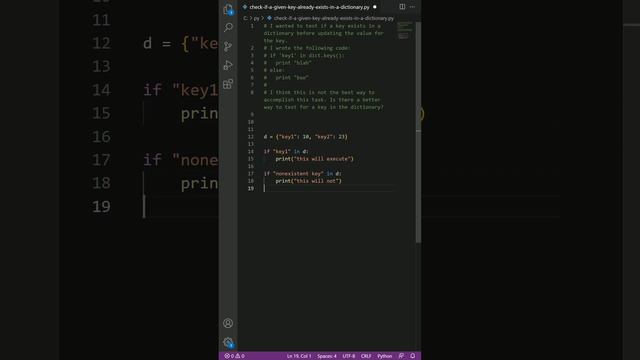Click 'CRLF' end of line selector
The height and width of the screenshot is (360, 640).
pyautogui.click(x=366, y=356)
